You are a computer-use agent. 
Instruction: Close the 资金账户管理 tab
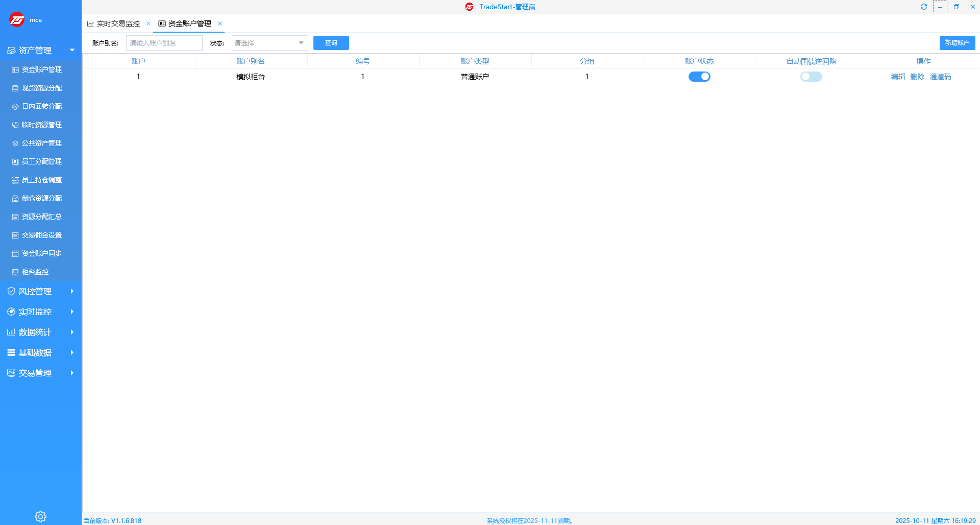point(220,23)
